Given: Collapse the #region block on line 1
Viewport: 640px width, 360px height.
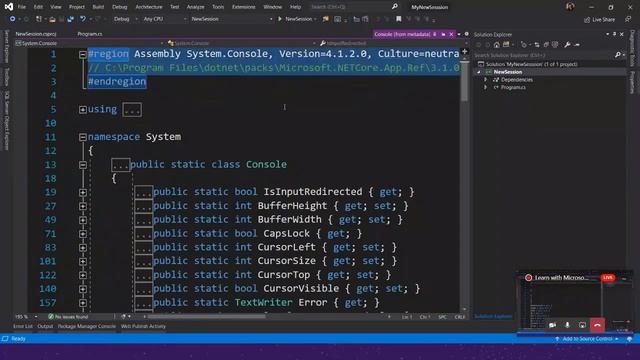Looking at the screenshot, I should (x=82, y=54).
